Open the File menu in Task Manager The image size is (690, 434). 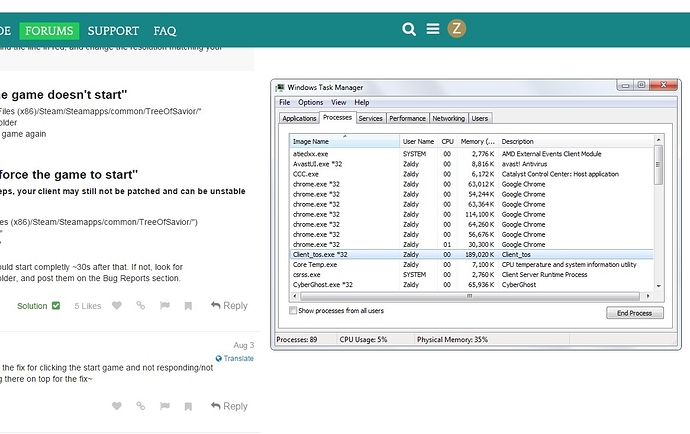[x=285, y=102]
